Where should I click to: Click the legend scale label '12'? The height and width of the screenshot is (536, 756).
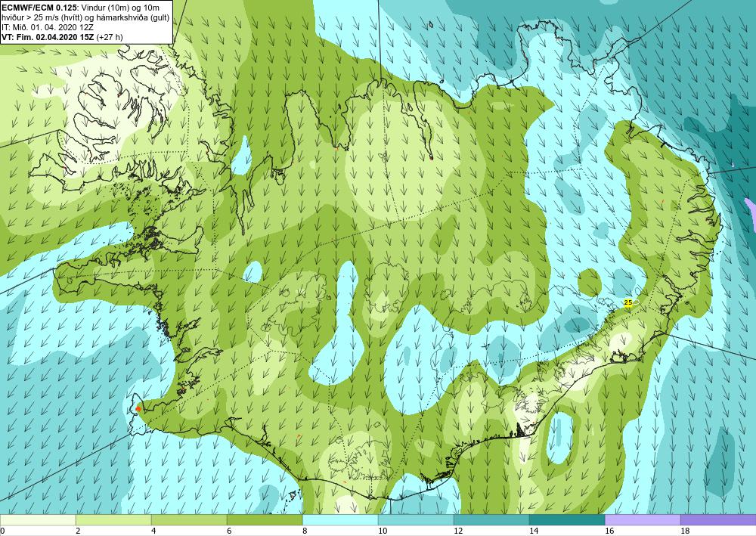tap(458, 531)
